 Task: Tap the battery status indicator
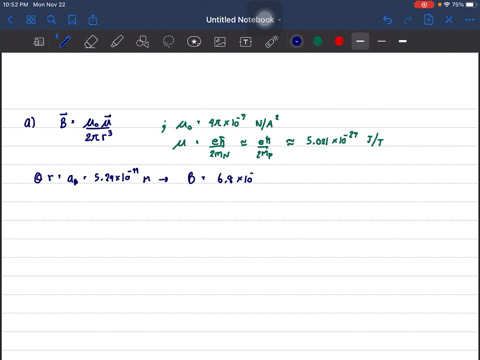470,5
